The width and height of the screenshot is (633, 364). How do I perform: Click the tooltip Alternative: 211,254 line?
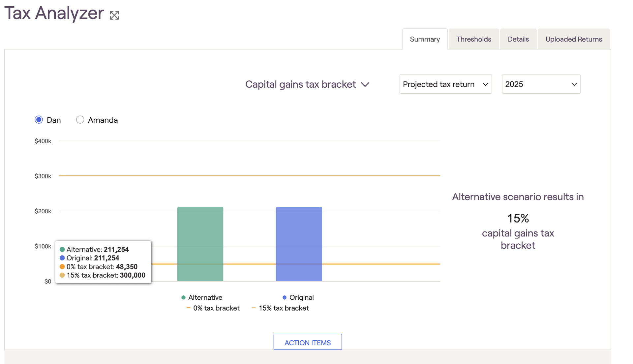point(94,250)
